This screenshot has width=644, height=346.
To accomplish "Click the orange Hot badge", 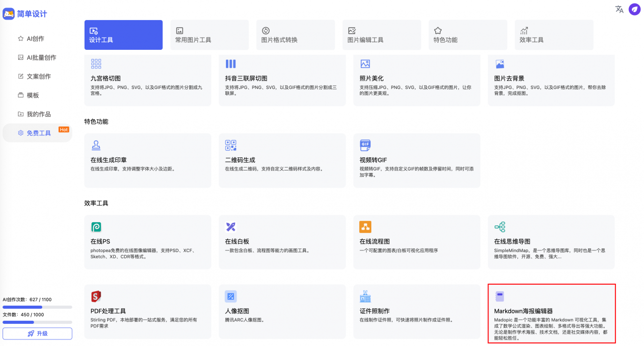I will [64, 130].
